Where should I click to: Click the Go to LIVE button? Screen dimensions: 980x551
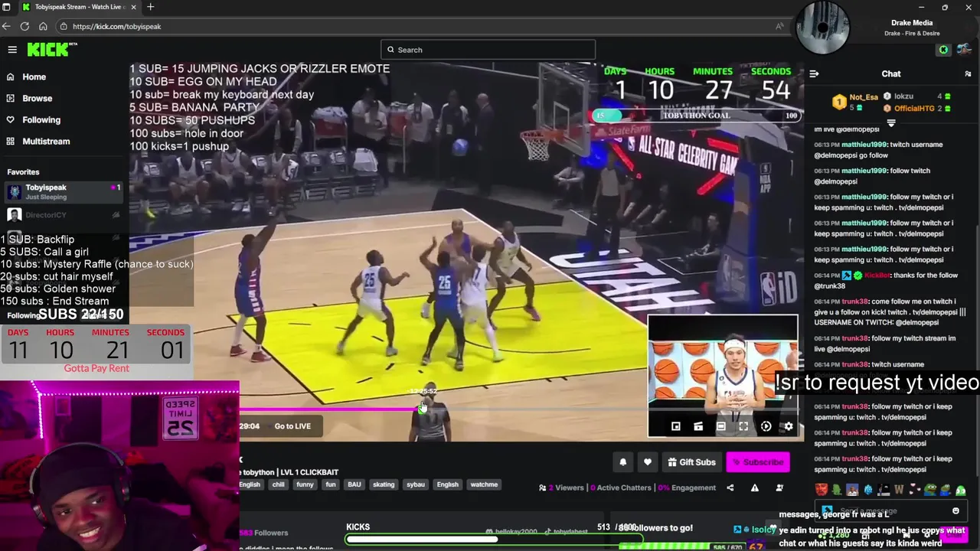pos(292,426)
